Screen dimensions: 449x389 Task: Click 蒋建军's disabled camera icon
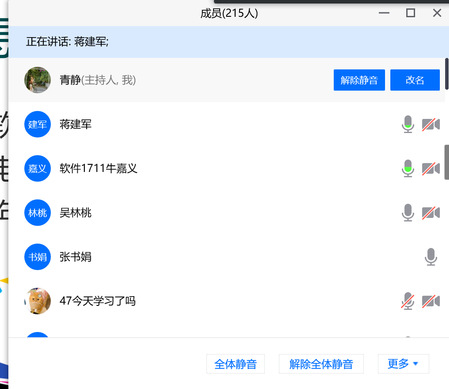431,124
